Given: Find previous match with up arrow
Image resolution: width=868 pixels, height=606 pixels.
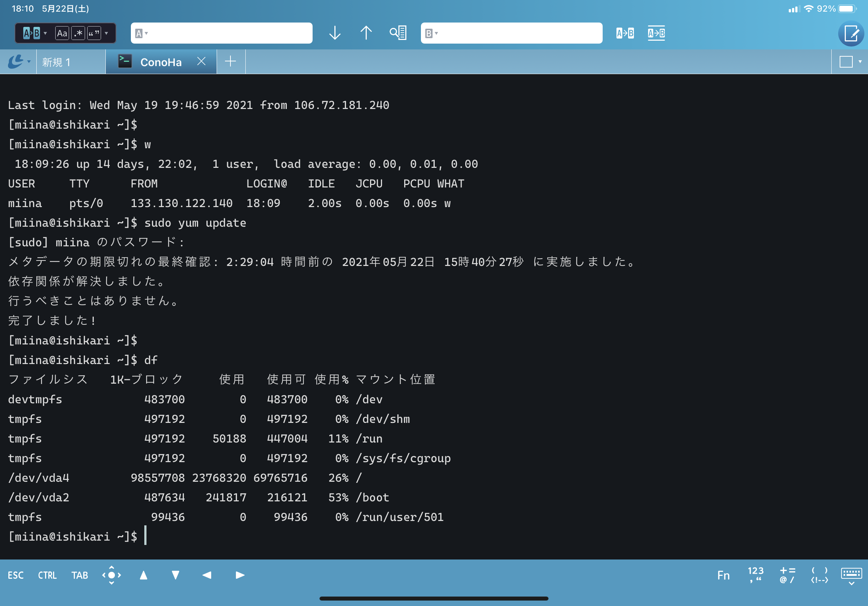Looking at the screenshot, I should pyautogui.click(x=366, y=33).
